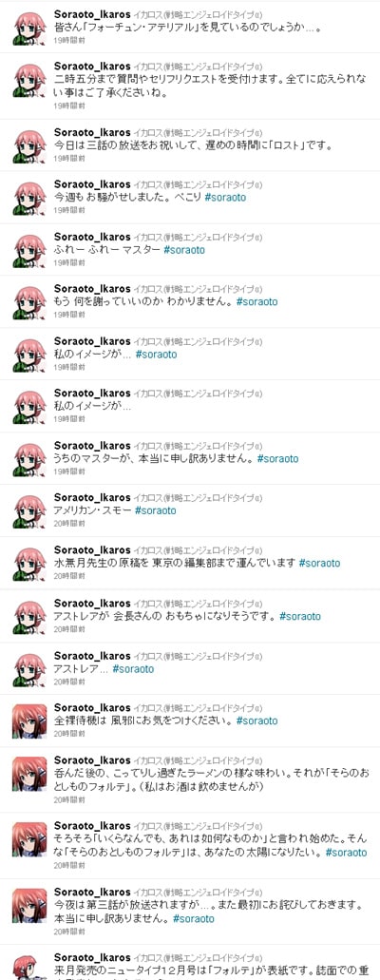Click #soraoto after 本当に申し訳ありません。 in 今夜は tweet
380x980 pixels.
[193, 919]
